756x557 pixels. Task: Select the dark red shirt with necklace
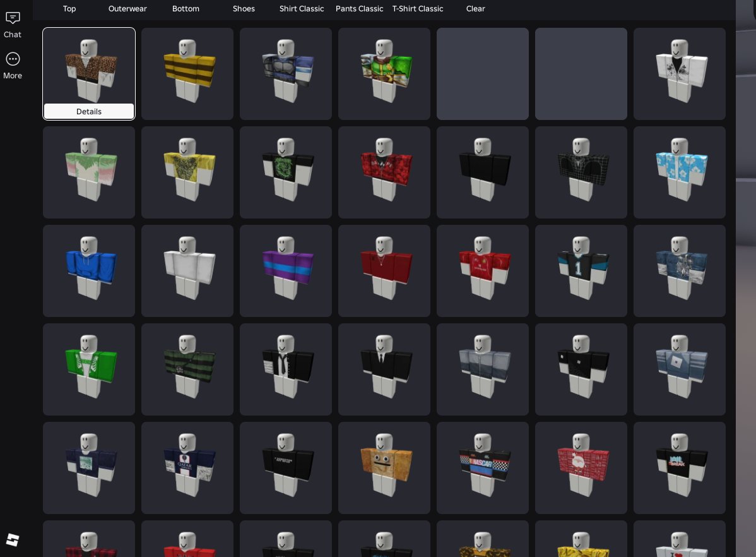point(384,271)
